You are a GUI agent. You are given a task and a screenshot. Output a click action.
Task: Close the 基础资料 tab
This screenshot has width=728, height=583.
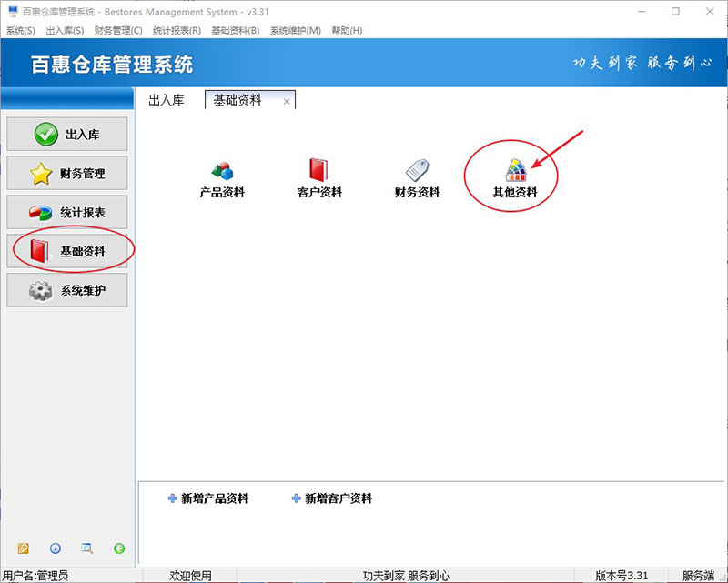coord(287,101)
